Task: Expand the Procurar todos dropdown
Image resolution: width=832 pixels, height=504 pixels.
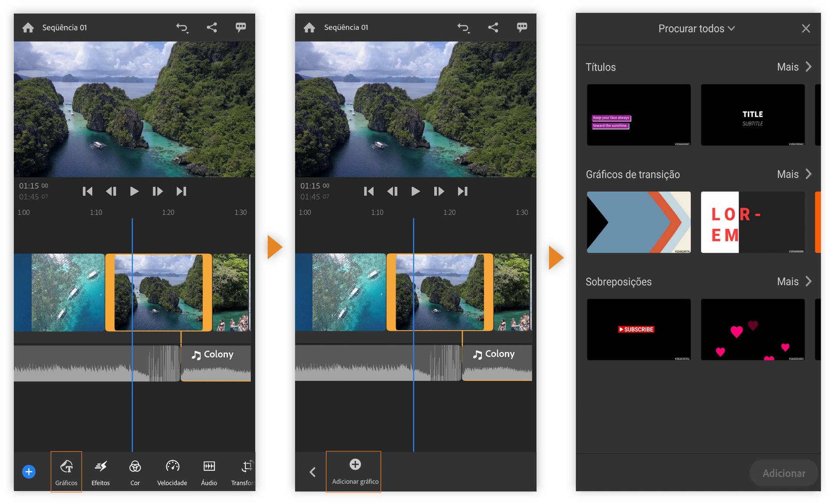Action: tap(696, 29)
